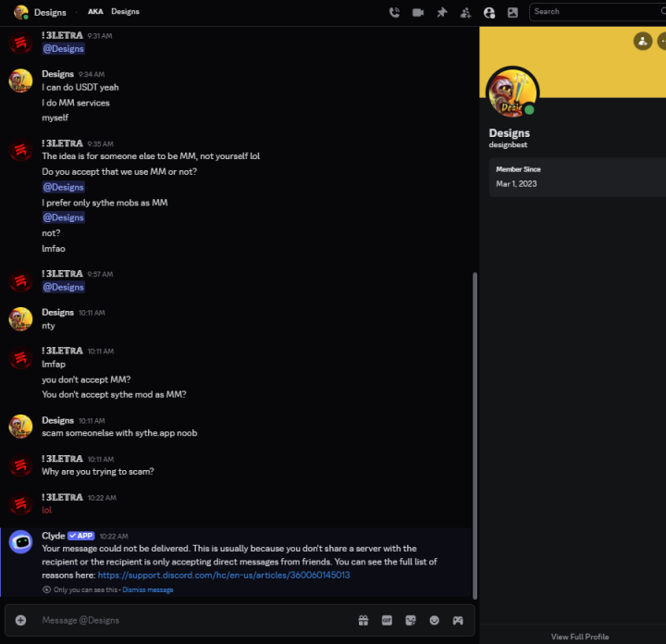The height and width of the screenshot is (644, 666).
Task: Start a video call
Action: pyautogui.click(x=418, y=12)
